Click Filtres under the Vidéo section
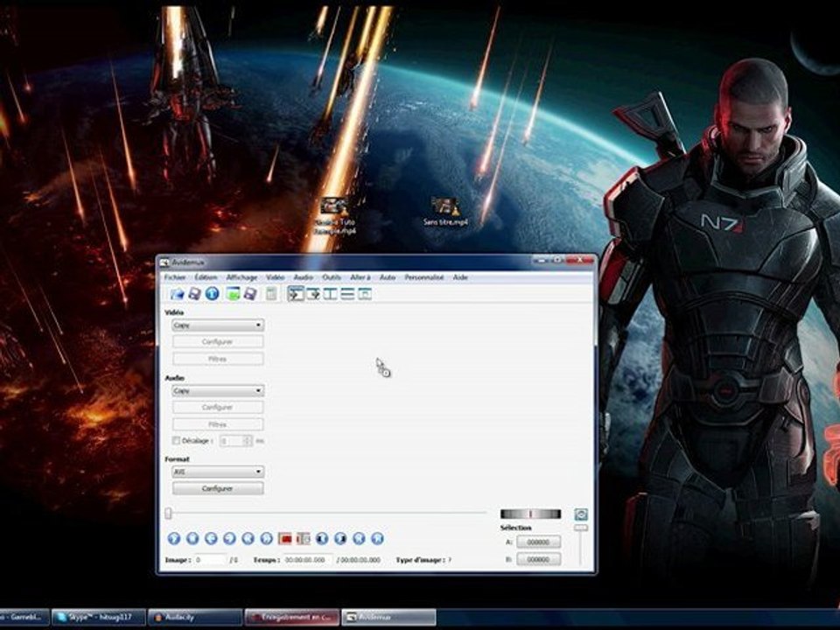Viewport: 840px width, 630px height. [218, 359]
